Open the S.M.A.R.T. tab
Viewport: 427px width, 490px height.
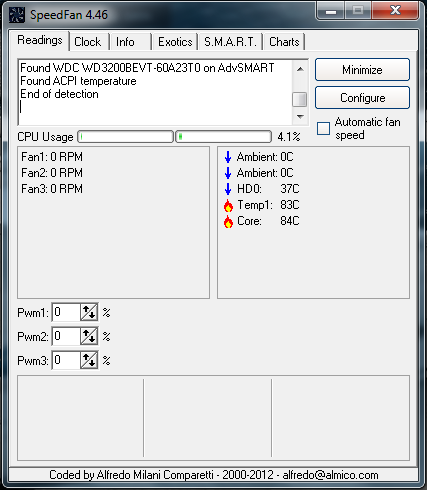(x=230, y=42)
